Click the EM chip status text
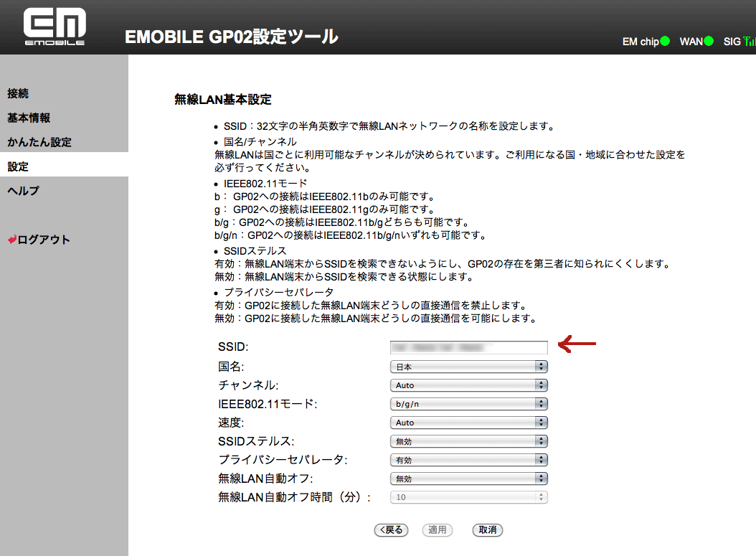 tap(641, 42)
